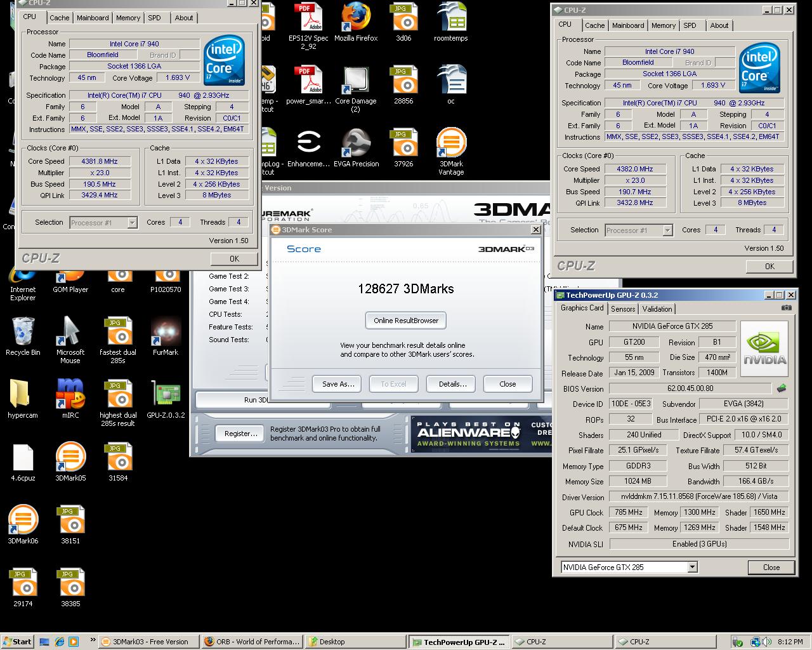Open the 29174 image file
812x650 pixels.
23,588
